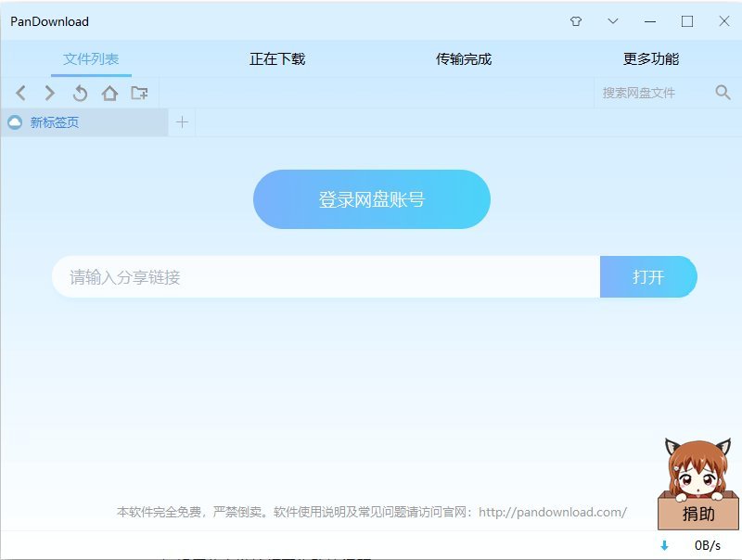Click the forward navigation arrow
Screen dimensions: 742x560
pyautogui.click(x=50, y=93)
